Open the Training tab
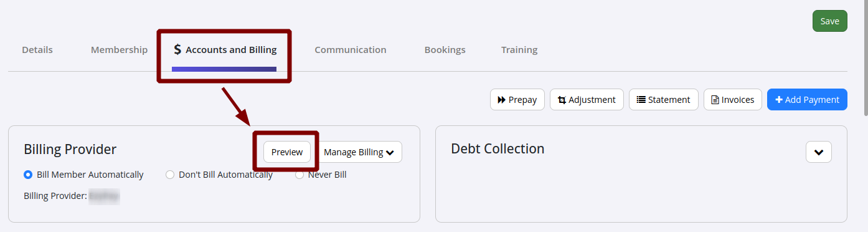868x232 pixels. 519,50
